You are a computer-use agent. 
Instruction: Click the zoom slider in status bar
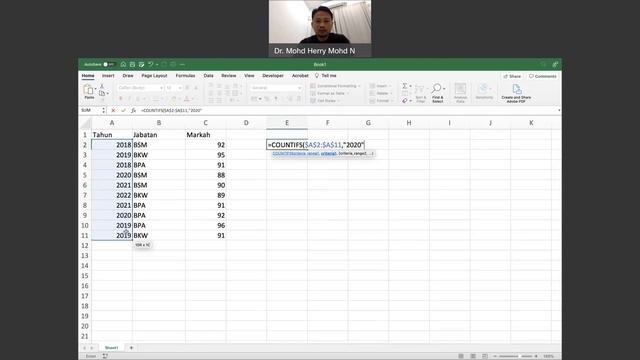[516, 356]
